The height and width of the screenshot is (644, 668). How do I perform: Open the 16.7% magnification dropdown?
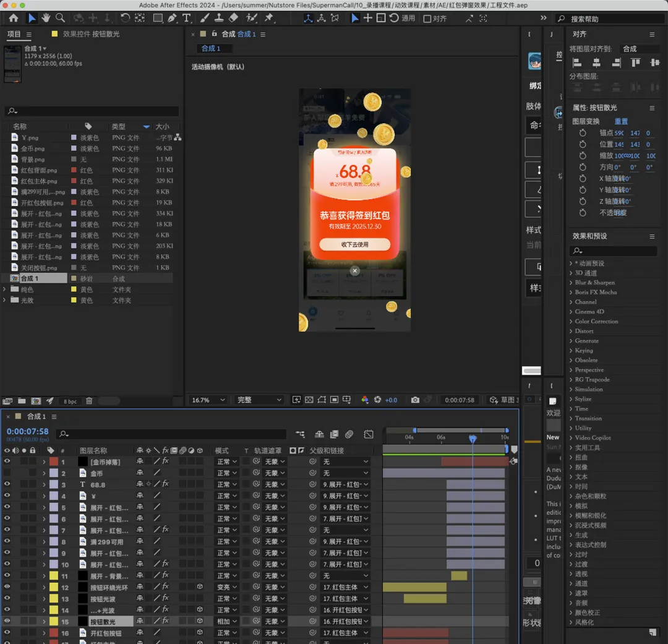click(208, 400)
